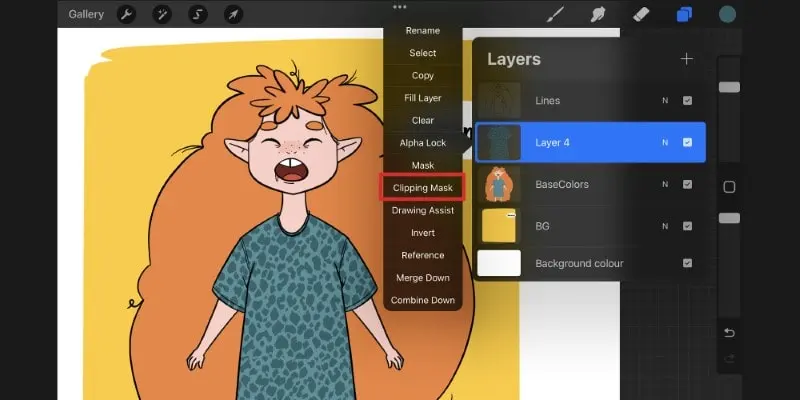
Task: Open the Adjustments magic wand menu
Action: coord(162,14)
